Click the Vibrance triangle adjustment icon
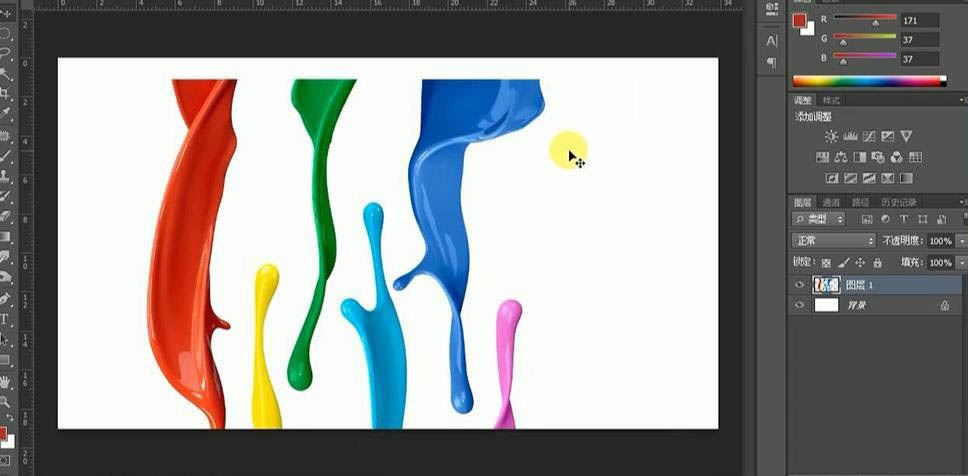This screenshot has height=476, width=968. (906, 136)
